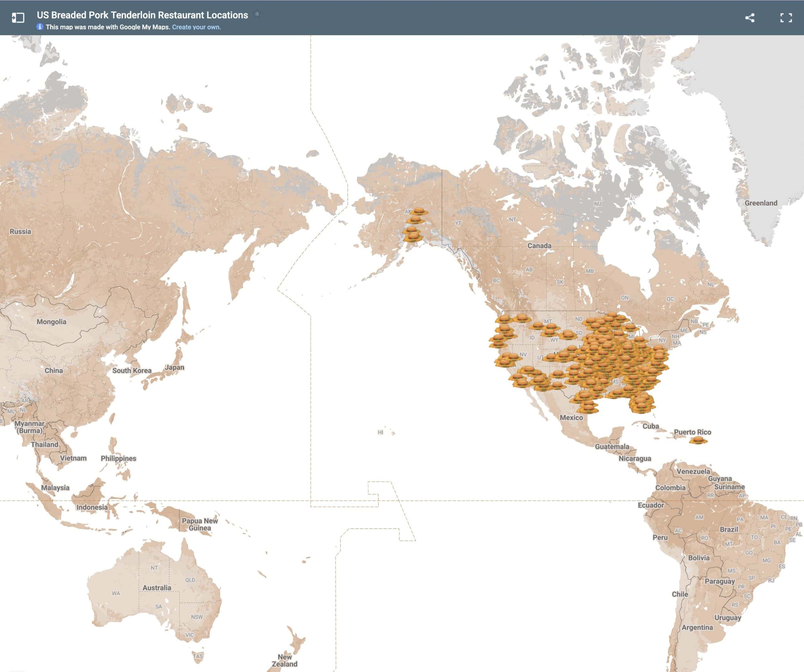This screenshot has height=672, width=804.
Task: Click the HI Hawaii label
Action: [x=380, y=432]
